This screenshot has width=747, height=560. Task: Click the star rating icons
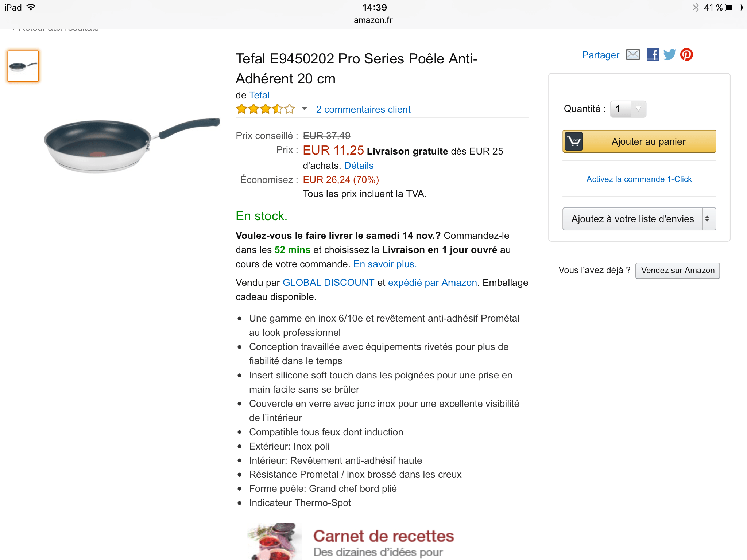265,109
